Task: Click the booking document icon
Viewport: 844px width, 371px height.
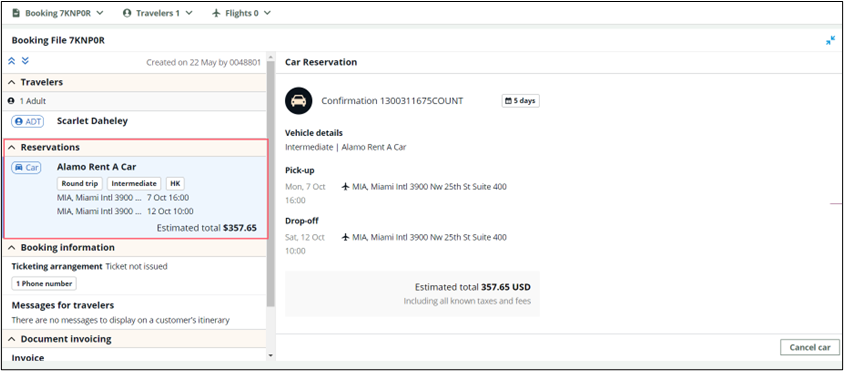Action: click(16, 13)
